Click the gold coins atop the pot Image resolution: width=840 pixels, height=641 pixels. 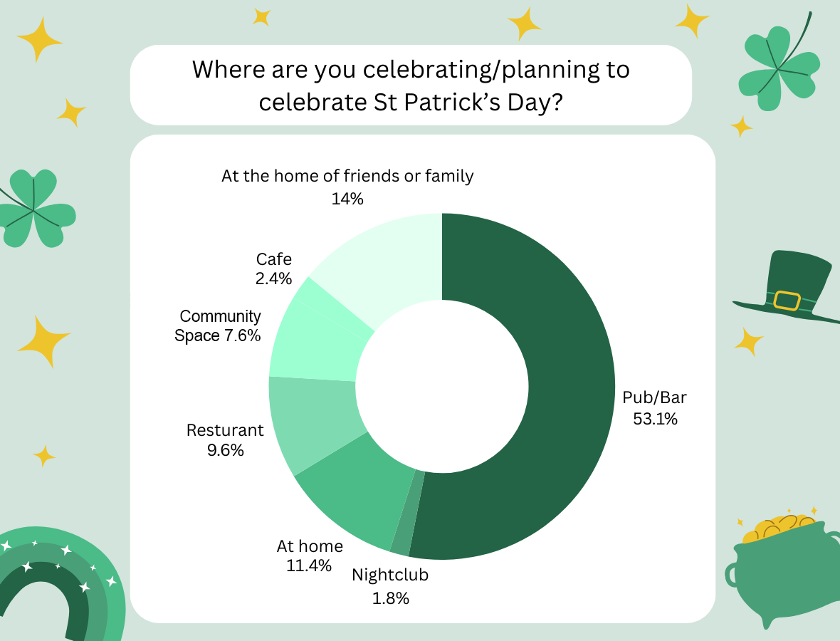[x=777, y=527]
